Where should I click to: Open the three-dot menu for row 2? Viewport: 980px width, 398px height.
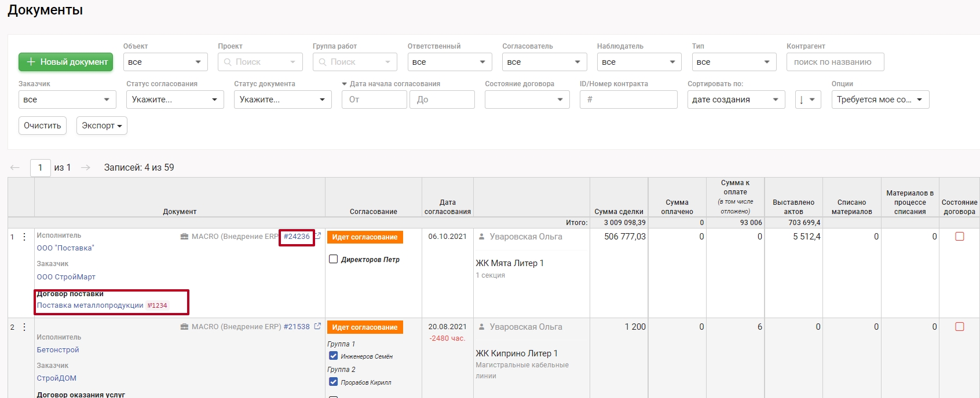pyautogui.click(x=24, y=327)
